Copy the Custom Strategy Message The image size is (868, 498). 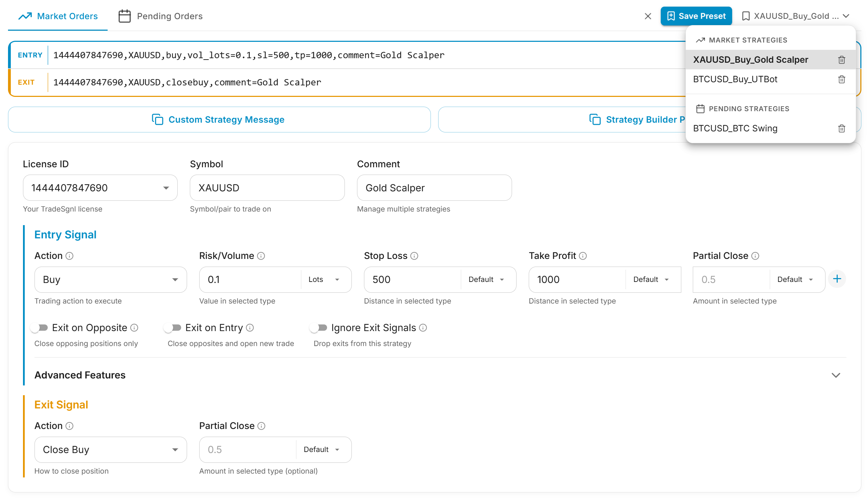pos(219,120)
